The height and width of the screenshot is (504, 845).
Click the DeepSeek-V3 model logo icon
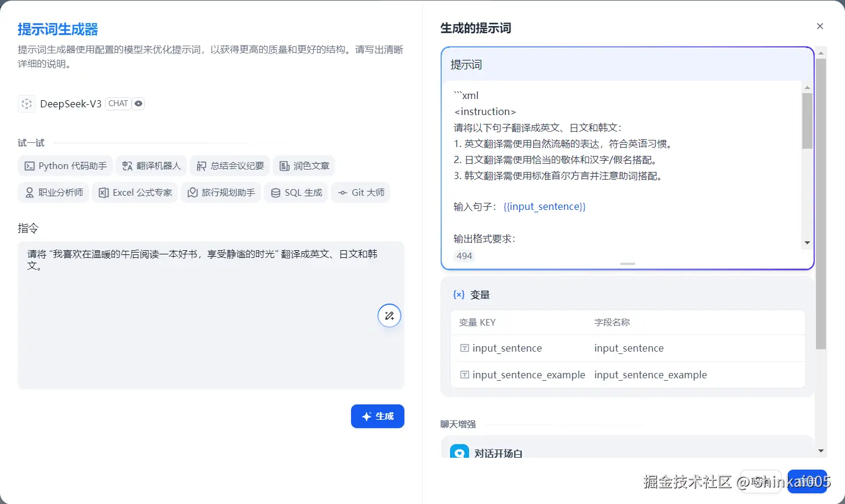tap(27, 103)
